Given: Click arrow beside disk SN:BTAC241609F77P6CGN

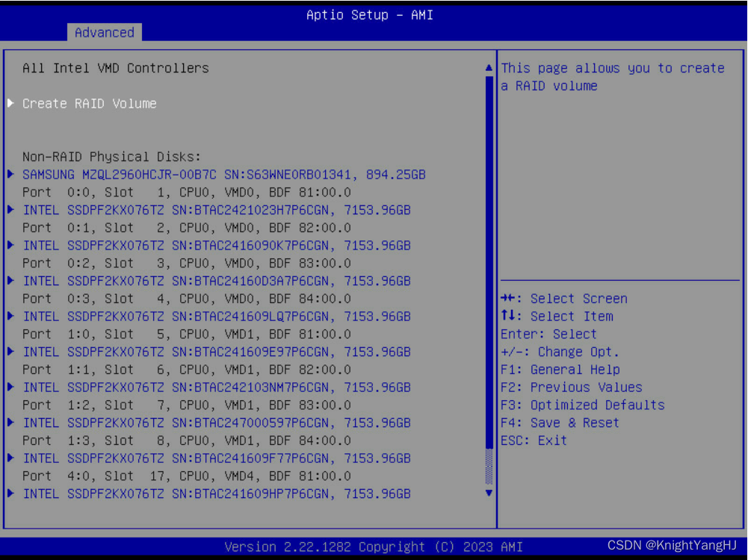Looking at the screenshot, I should [10, 458].
